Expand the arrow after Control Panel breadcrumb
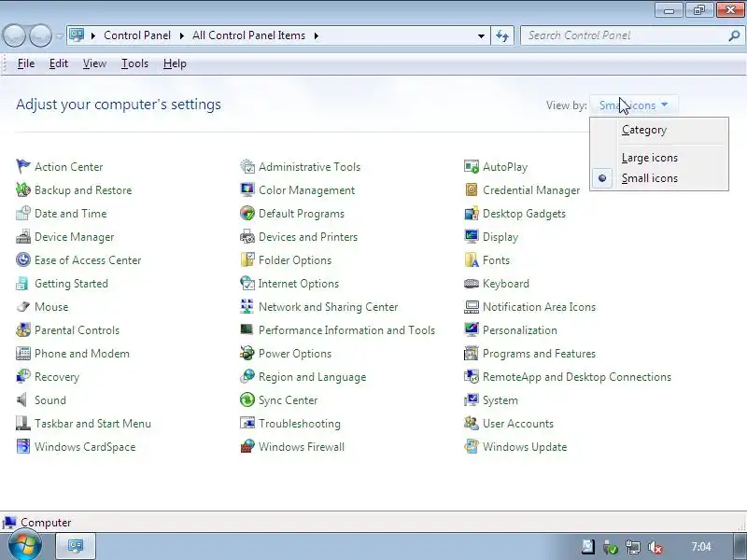This screenshot has width=747, height=560. [x=181, y=35]
